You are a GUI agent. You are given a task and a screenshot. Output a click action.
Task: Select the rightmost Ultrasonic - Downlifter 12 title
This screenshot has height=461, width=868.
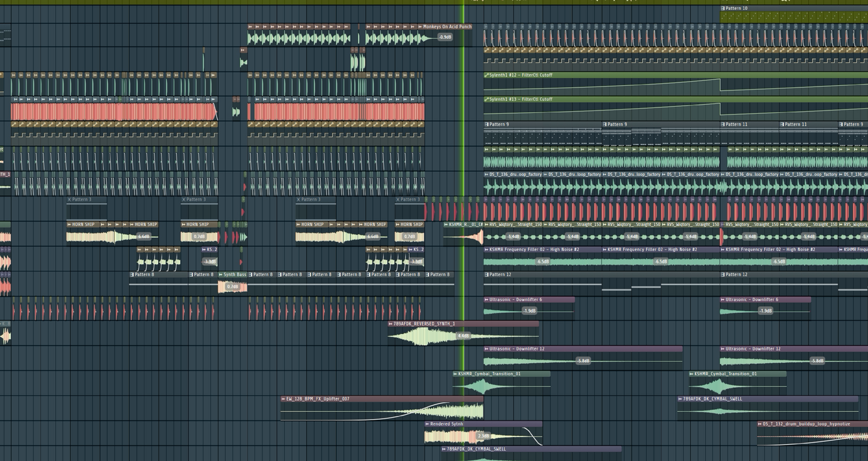753,349
